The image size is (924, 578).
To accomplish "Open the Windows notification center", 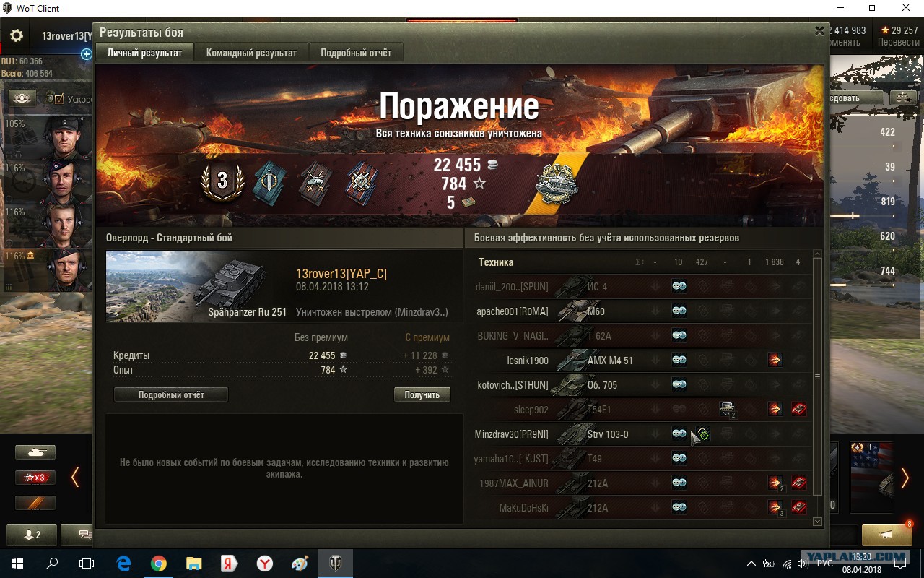I will [x=899, y=564].
